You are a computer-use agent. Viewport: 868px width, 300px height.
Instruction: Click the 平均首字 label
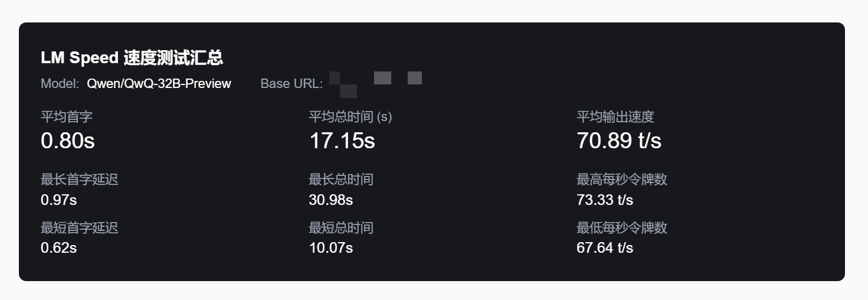(67, 116)
